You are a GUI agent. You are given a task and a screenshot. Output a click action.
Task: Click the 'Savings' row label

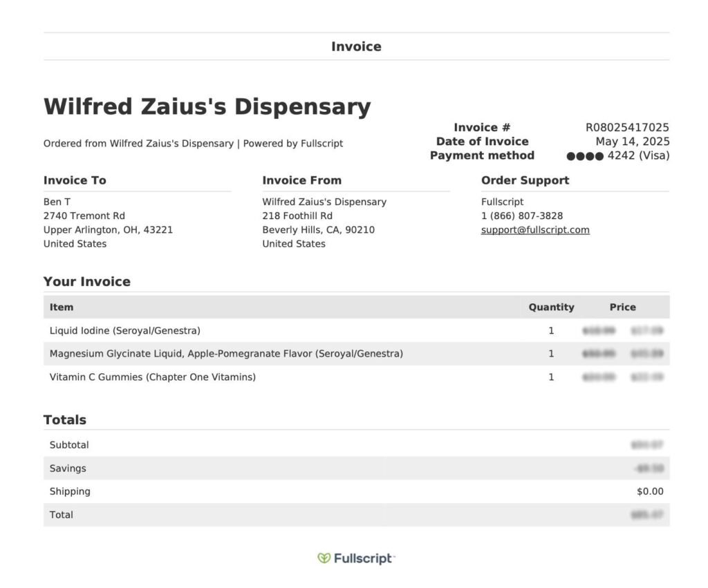[x=68, y=468]
